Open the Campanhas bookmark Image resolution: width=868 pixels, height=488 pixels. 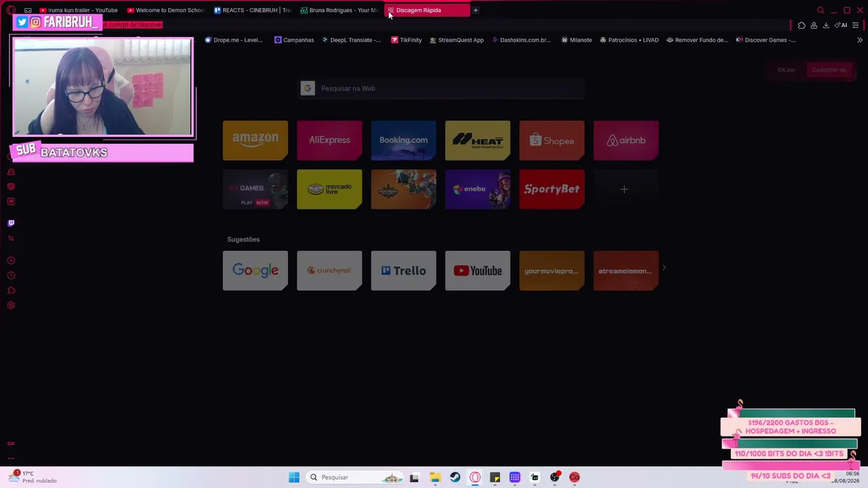pos(294,40)
